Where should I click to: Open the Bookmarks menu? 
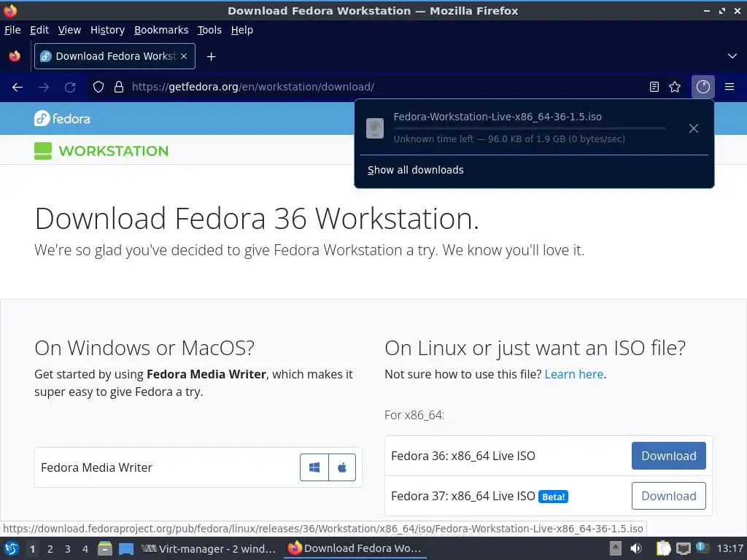pyautogui.click(x=161, y=30)
